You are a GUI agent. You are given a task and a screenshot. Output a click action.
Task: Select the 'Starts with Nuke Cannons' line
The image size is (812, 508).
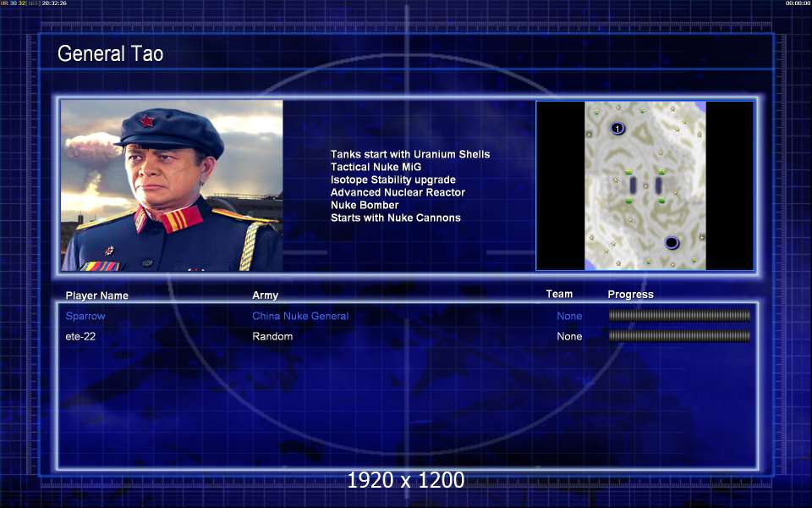click(396, 218)
